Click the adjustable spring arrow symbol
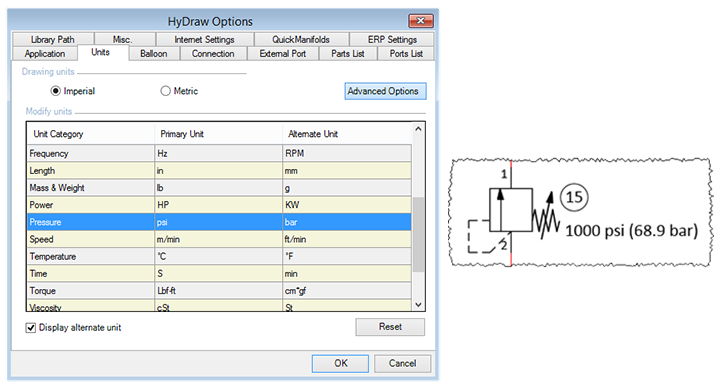Image resolution: width=720 pixels, height=391 pixels. (x=546, y=216)
